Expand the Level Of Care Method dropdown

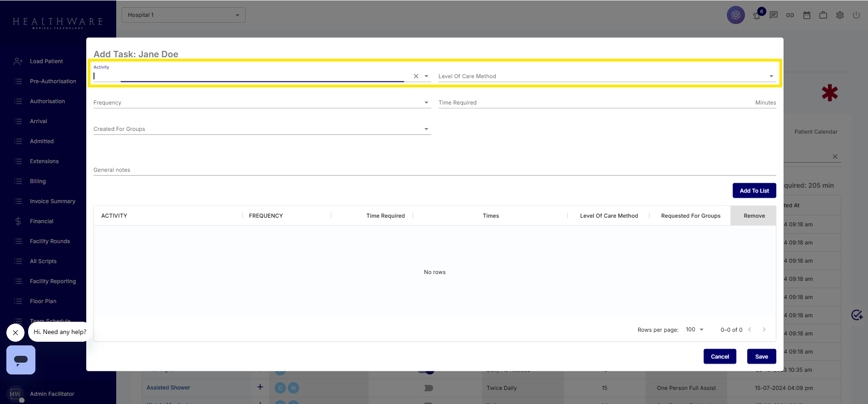[771, 76]
